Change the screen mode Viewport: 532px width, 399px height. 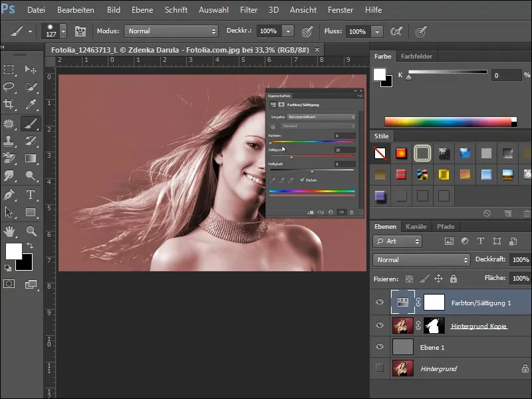pyautogui.click(x=31, y=284)
